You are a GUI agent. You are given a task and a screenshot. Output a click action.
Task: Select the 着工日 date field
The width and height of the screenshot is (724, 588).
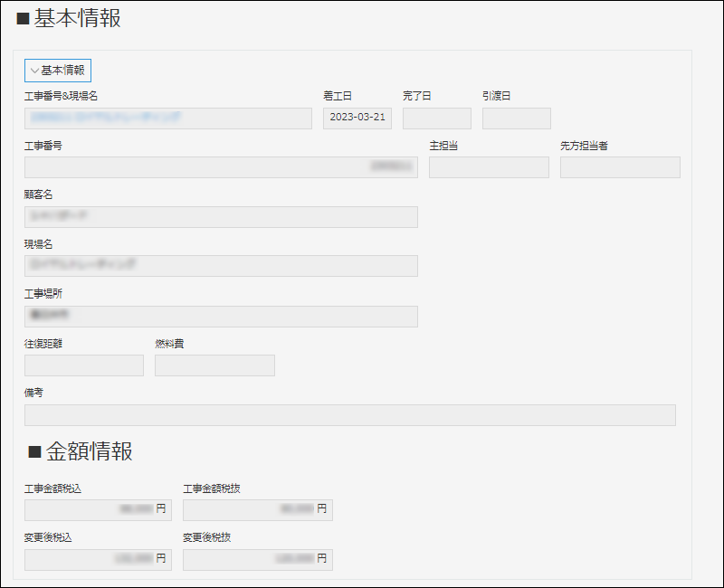[x=357, y=119]
